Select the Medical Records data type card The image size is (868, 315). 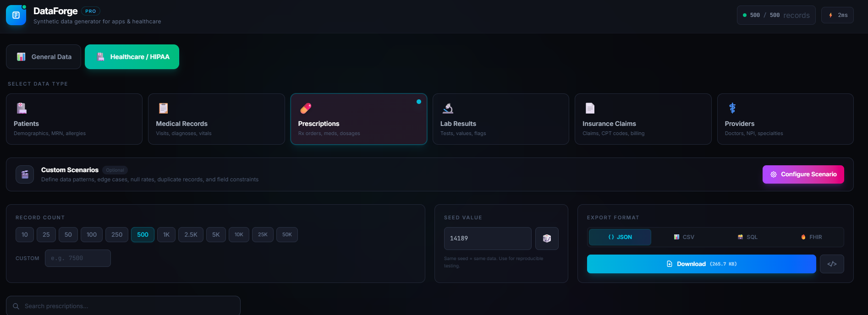click(216, 119)
